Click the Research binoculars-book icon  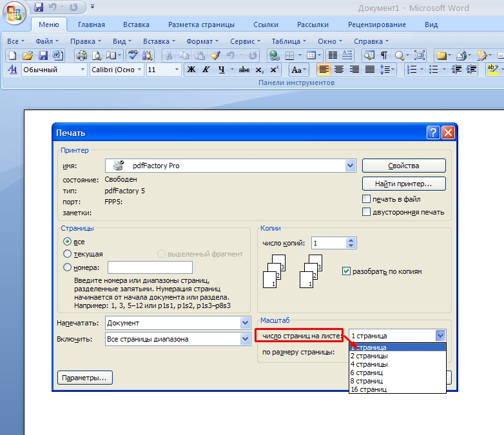click(148, 55)
